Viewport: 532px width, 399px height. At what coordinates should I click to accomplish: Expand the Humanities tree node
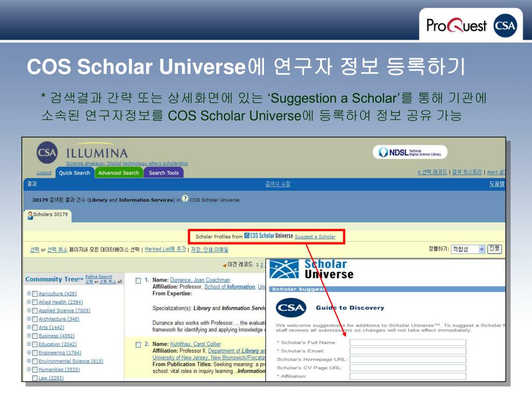tap(29, 369)
